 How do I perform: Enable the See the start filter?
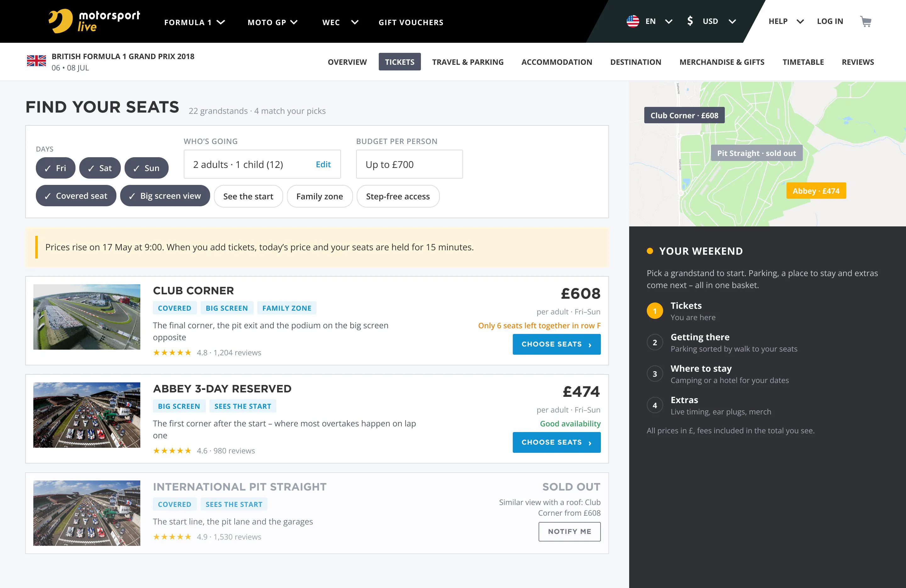pos(248,197)
